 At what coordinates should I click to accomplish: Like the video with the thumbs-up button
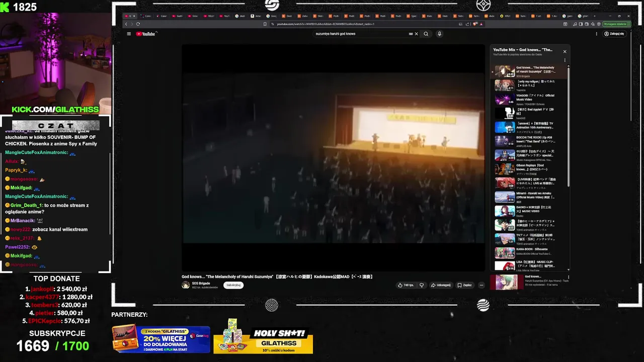[406, 285]
